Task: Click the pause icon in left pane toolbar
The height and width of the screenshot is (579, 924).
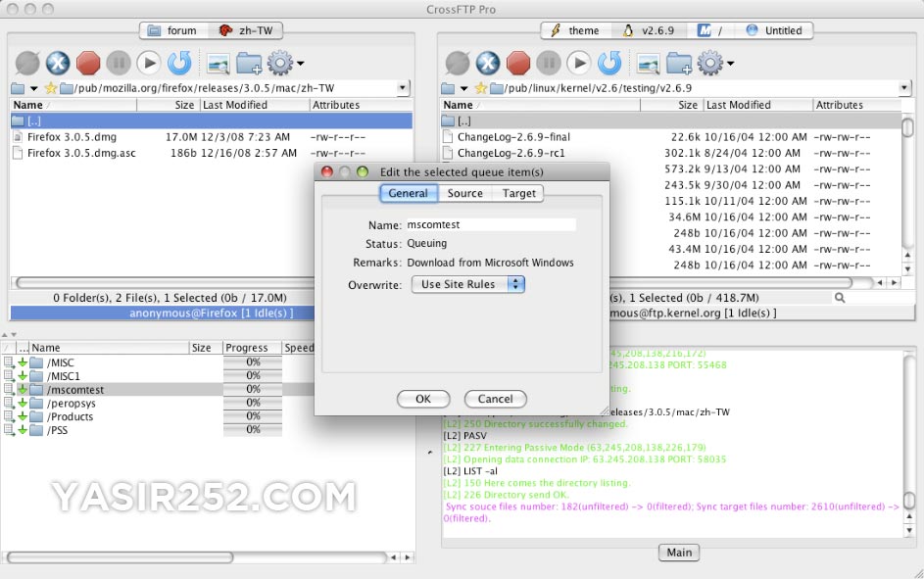Action: click(x=119, y=63)
